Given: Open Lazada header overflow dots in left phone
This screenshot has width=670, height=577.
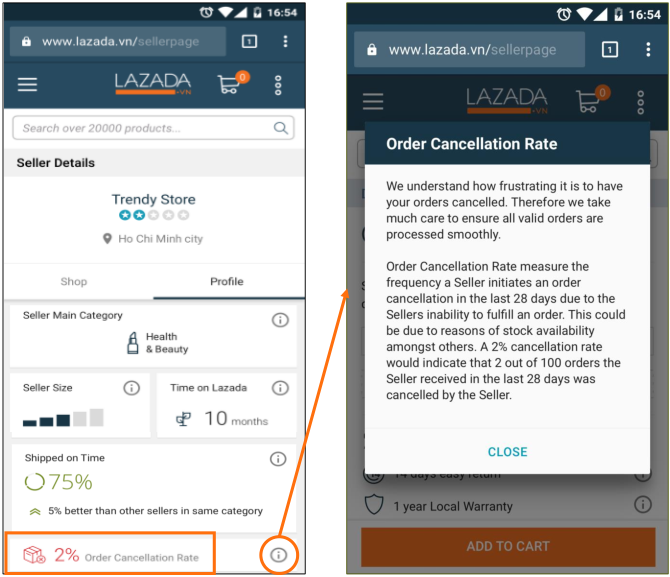Looking at the screenshot, I should [x=278, y=85].
